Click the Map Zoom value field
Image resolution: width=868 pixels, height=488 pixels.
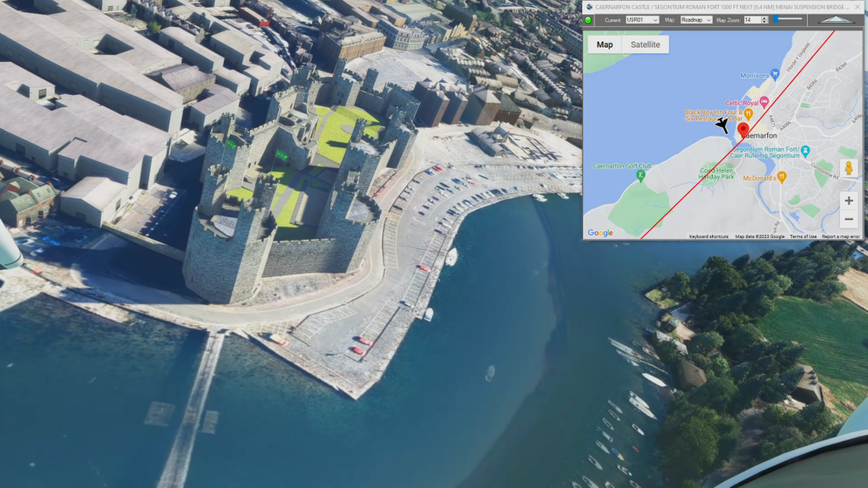coord(751,19)
